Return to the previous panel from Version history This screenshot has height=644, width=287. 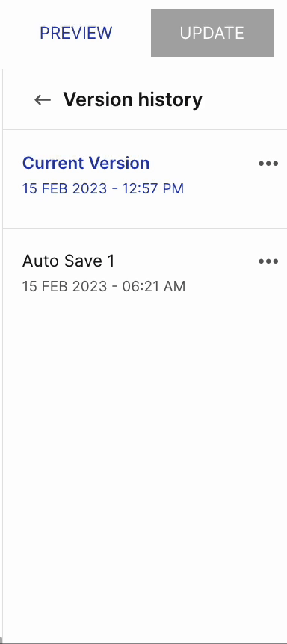point(43,99)
